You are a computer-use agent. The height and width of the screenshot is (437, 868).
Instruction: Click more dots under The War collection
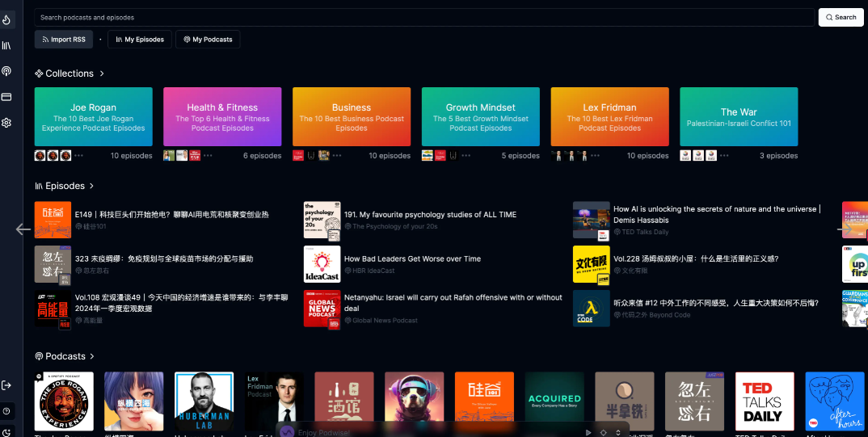click(x=724, y=155)
